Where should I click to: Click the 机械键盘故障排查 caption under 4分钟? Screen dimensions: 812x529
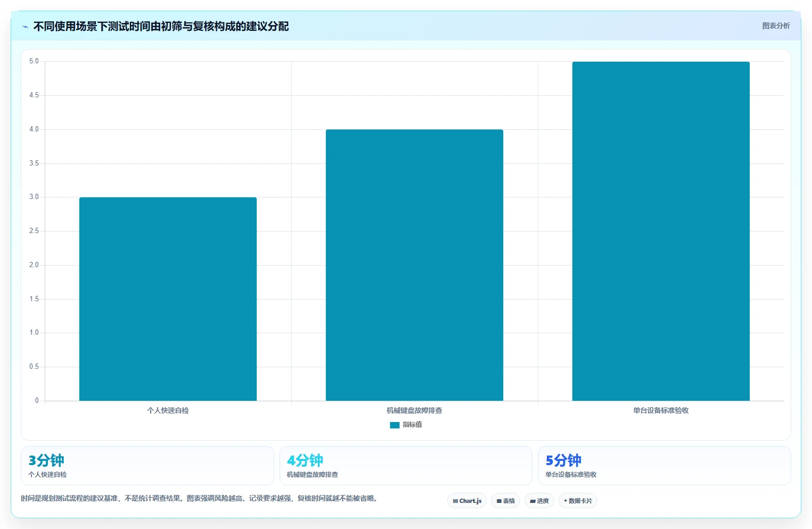313,474
